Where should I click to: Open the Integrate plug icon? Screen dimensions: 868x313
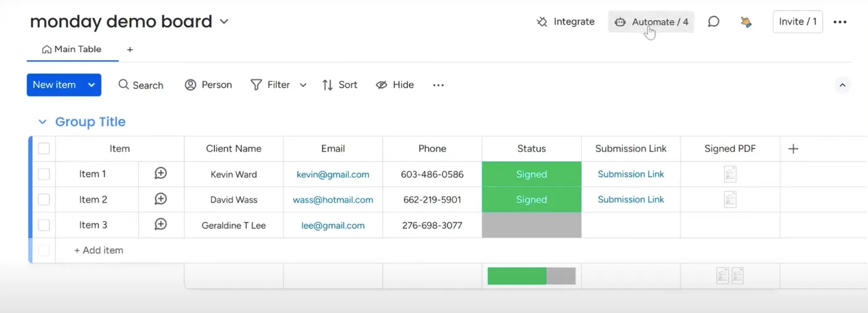542,22
